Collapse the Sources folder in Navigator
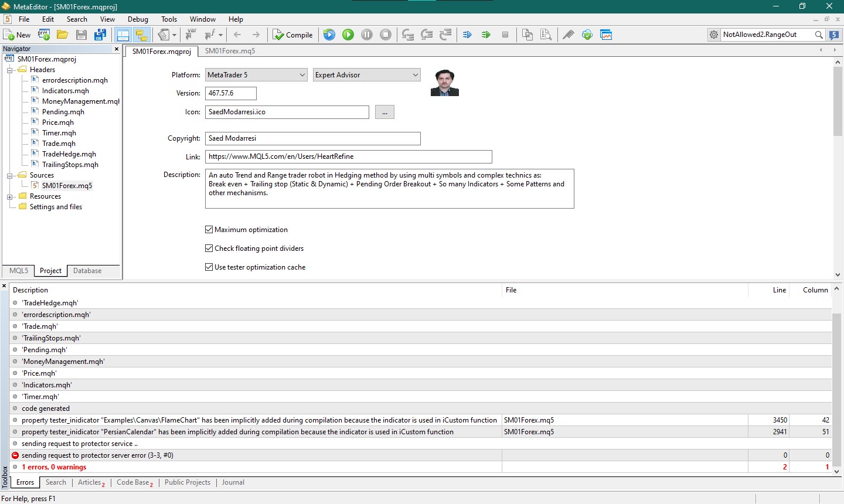This screenshot has height=504, width=844. point(10,175)
